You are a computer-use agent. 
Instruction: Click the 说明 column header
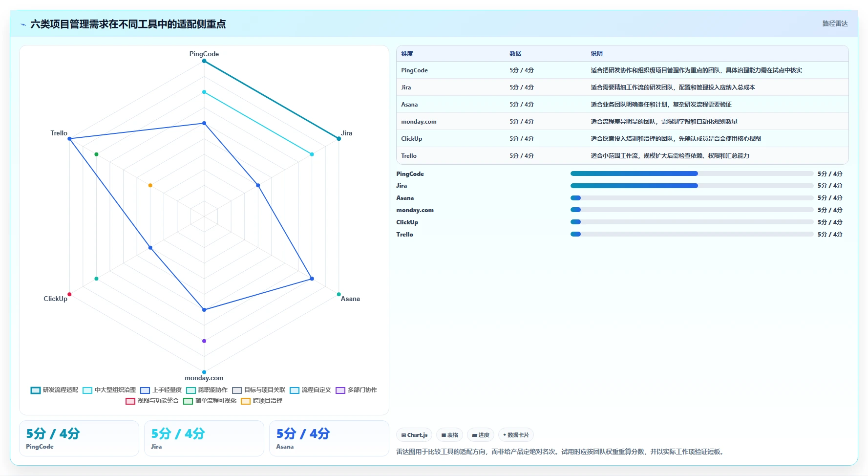pyautogui.click(x=596, y=54)
